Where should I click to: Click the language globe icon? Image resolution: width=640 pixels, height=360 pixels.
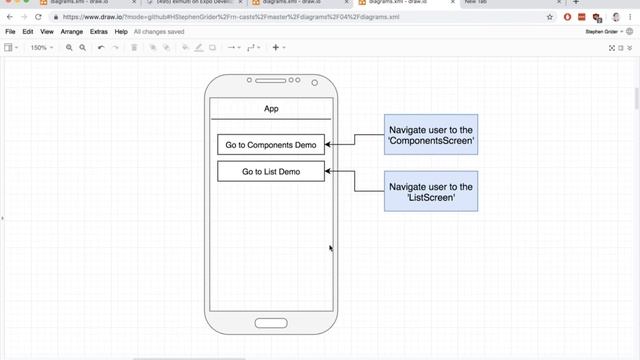[629, 31]
